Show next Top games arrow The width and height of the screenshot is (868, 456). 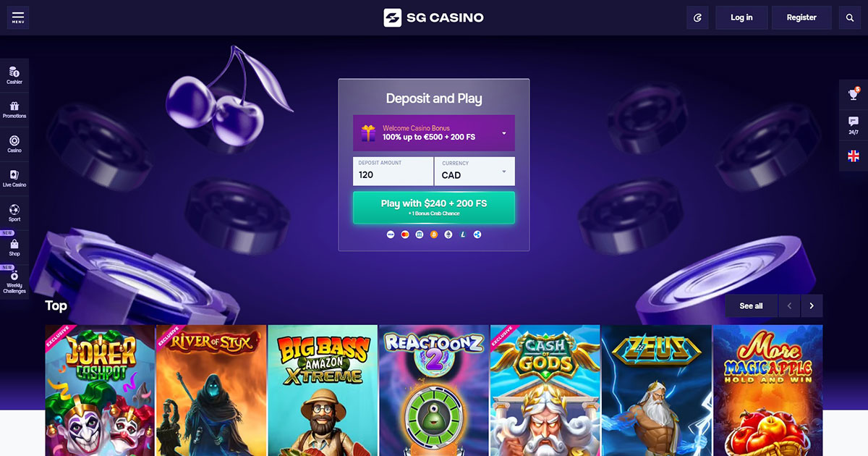[812, 306]
